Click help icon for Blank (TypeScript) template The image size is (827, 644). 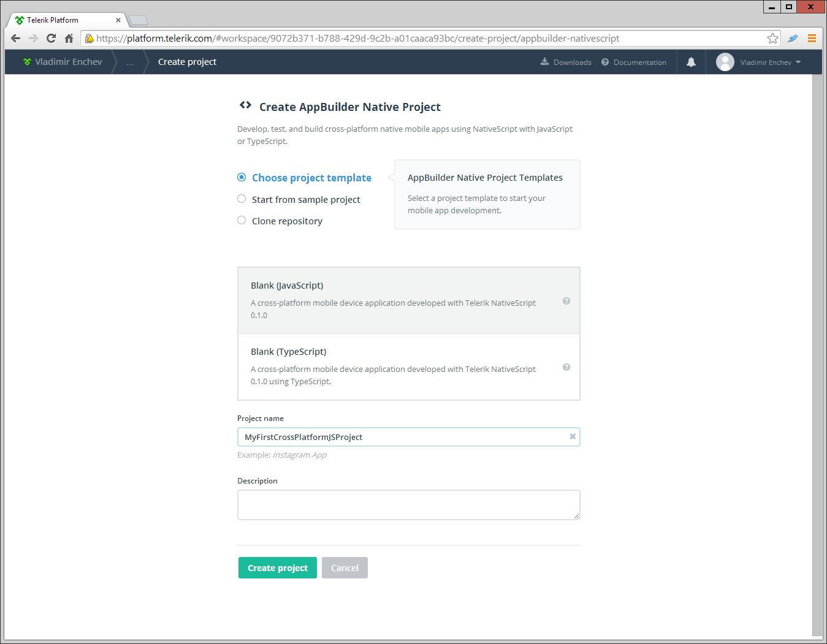click(566, 367)
